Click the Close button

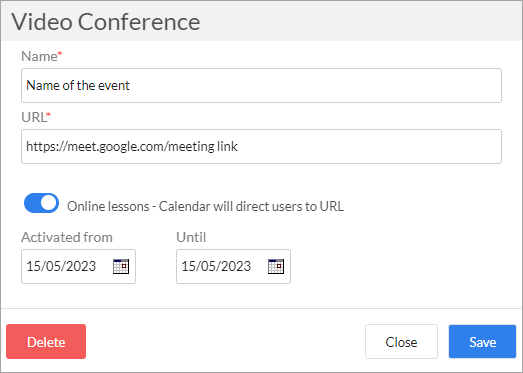[x=401, y=342]
